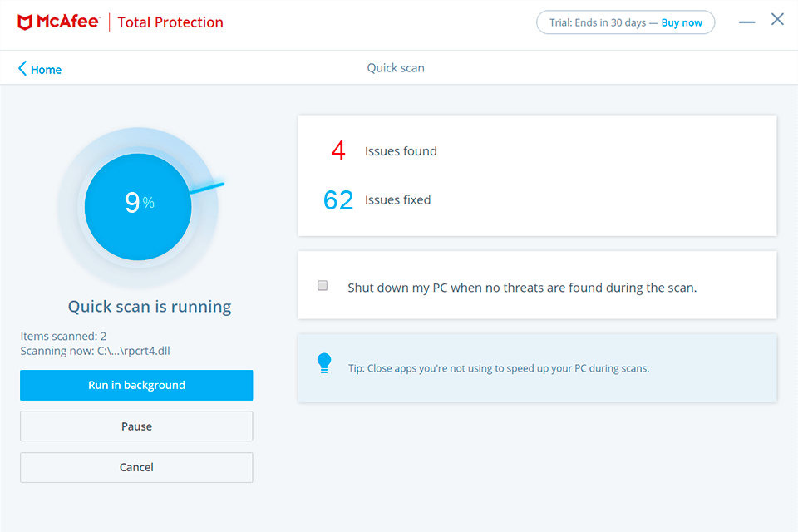Click the McAfee shield logo
Image resolution: width=798 pixels, height=532 pixels.
pos(26,22)
